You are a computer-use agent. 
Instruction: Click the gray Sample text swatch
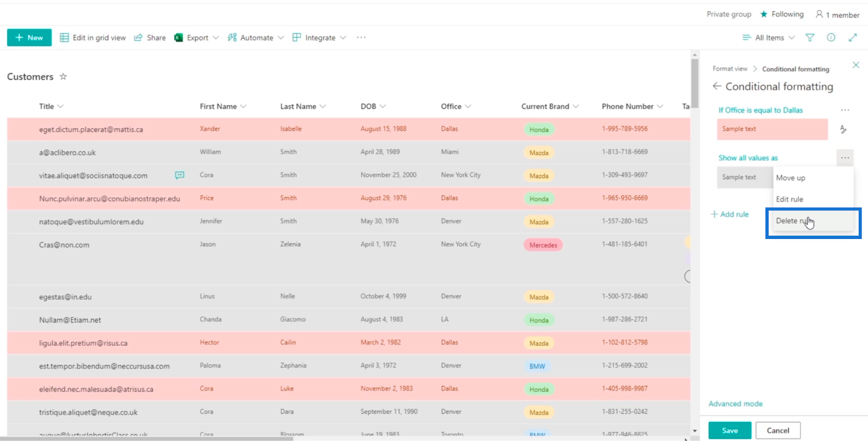click(x=744, y=177)
